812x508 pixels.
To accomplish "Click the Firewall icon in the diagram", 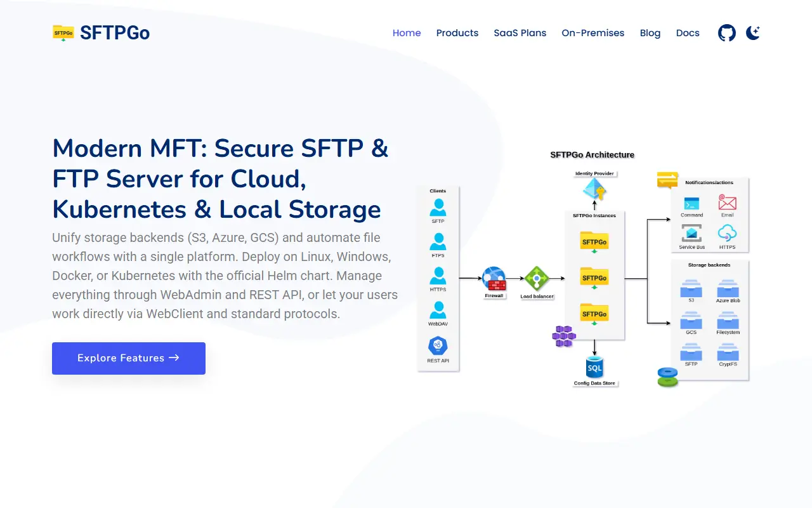I will tap(494, 279).
